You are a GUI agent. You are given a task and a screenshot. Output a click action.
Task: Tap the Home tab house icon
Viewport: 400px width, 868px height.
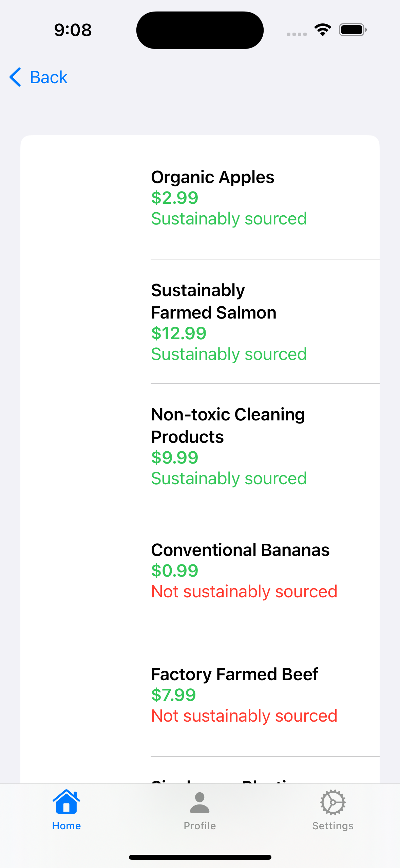pyautogui.click(x=66, y=802)
